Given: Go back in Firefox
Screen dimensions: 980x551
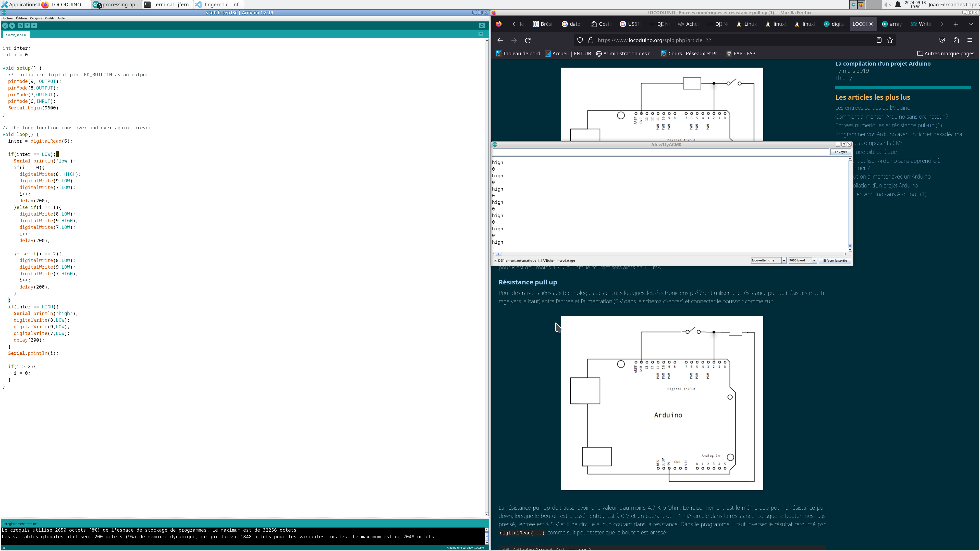Looking at the screenshot, I should pos(500,40).
